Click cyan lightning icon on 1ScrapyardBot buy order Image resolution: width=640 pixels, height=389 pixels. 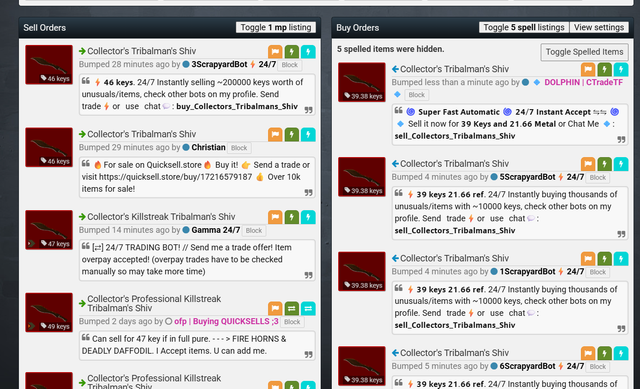[621, 259]
